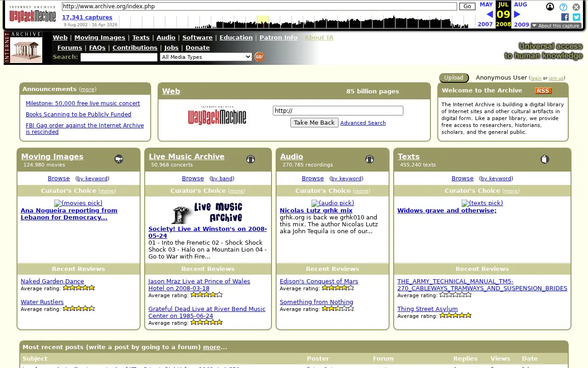The width and height of the screenshot is (588, 368).
Task: Open the Education menu item
Action: click(236, 38)
